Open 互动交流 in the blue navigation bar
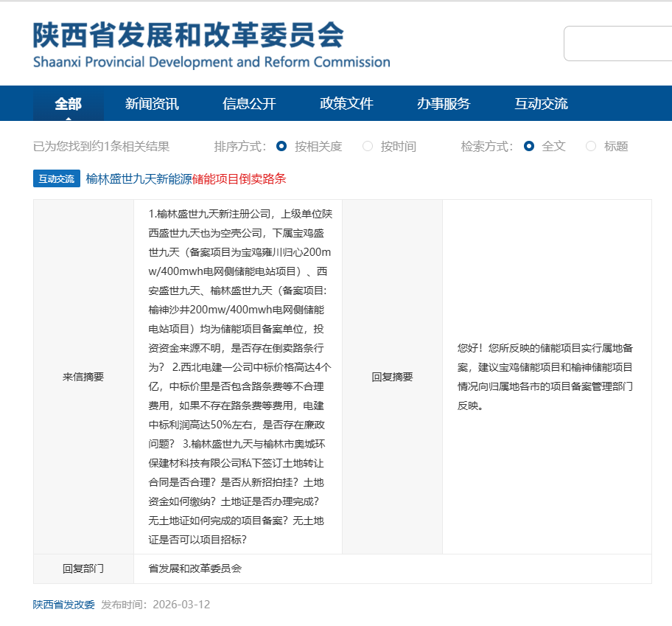 point(541,104)
